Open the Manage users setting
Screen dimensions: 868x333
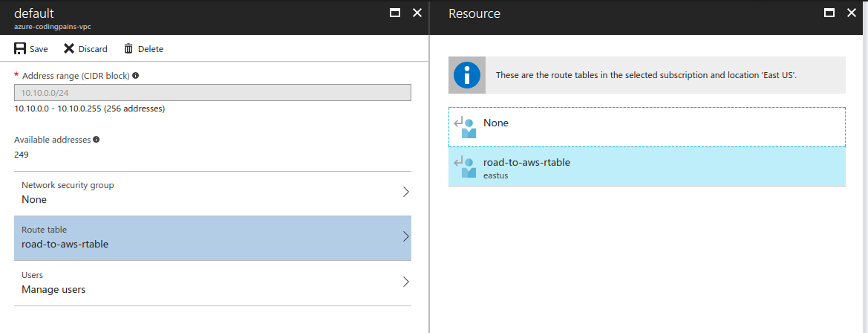tap(212, 283)
